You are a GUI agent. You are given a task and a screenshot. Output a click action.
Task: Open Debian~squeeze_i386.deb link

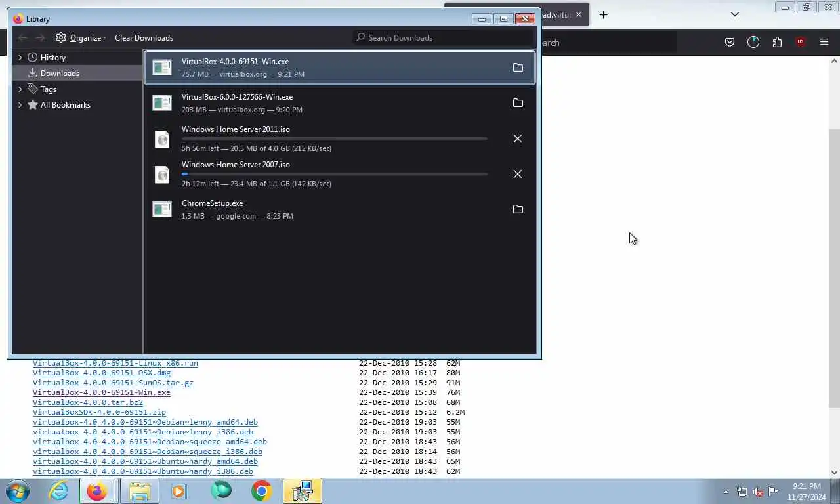[x=148, y=451]
